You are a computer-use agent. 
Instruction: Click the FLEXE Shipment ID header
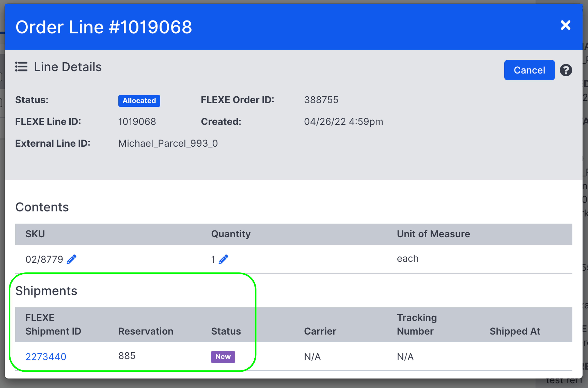53,324
